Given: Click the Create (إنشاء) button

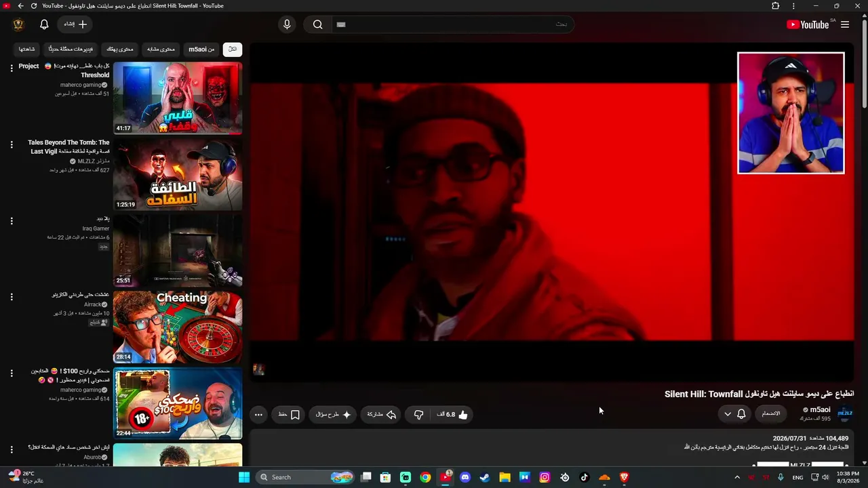Looking at the screenshot, I should pyautogui.click(x=75, y=24).
